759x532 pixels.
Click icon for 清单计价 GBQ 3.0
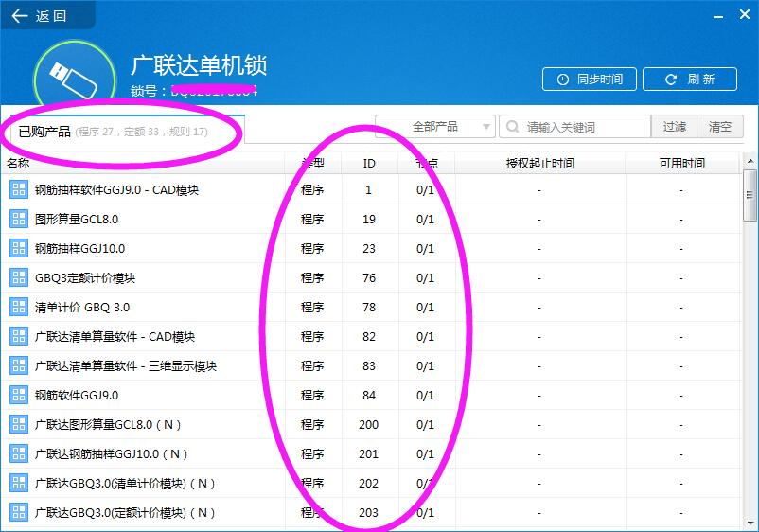tap(19, 307)
